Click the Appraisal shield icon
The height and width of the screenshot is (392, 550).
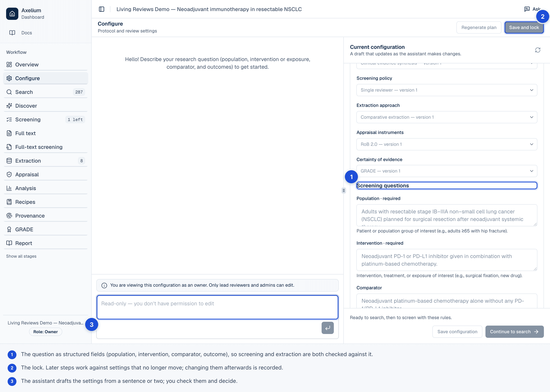9,174
